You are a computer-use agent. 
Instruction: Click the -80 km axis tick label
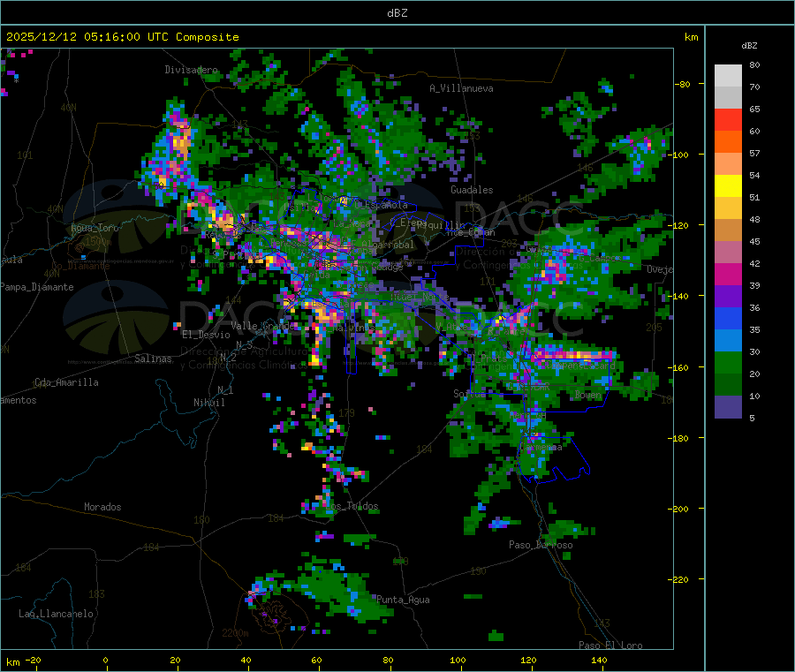pyautogui.click(x=683, y=84)
